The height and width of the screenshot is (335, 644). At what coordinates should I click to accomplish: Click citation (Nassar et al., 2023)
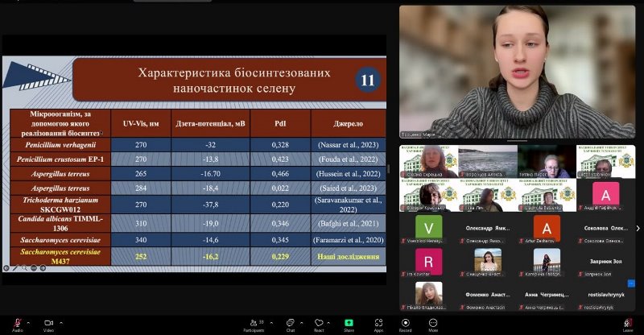click(349, 145)
